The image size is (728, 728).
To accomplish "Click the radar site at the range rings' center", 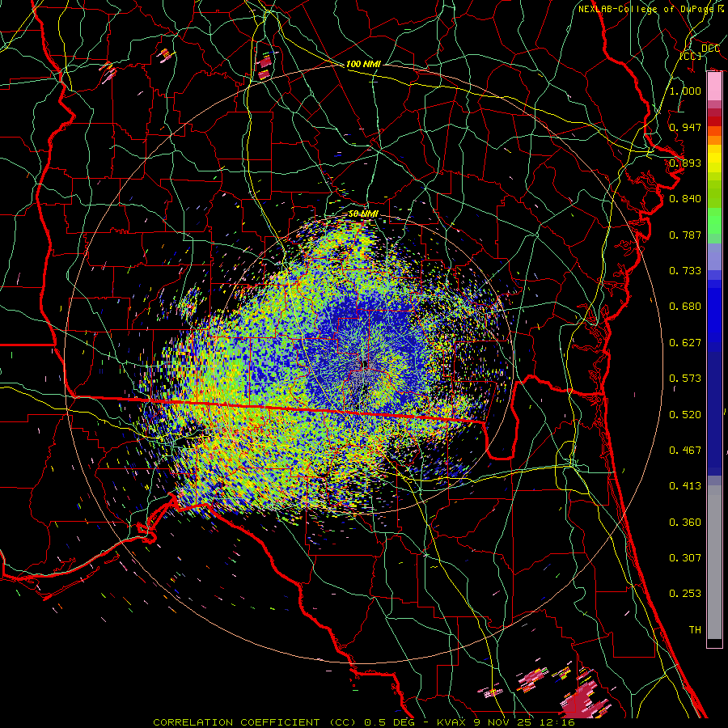I will (x=363, y=363).
